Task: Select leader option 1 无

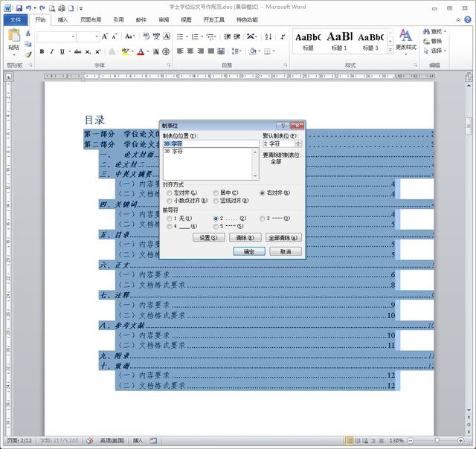Action: pyautogui.click(x=170, y=219)
